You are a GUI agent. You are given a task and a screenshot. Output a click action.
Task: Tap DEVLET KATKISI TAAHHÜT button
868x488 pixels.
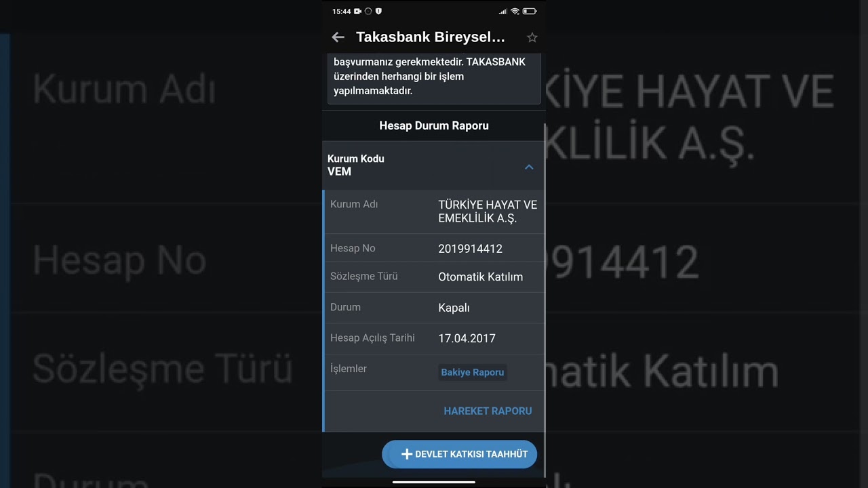coord(459,454)
